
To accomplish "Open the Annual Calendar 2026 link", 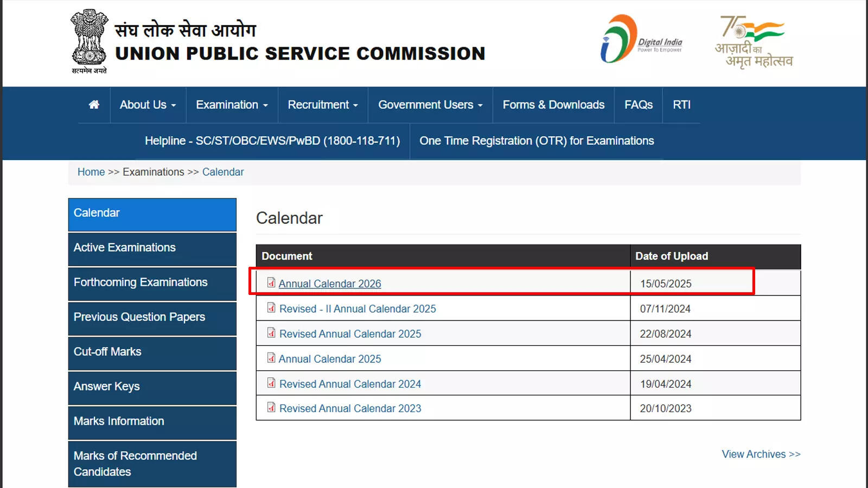I will (x=330, y=284).
